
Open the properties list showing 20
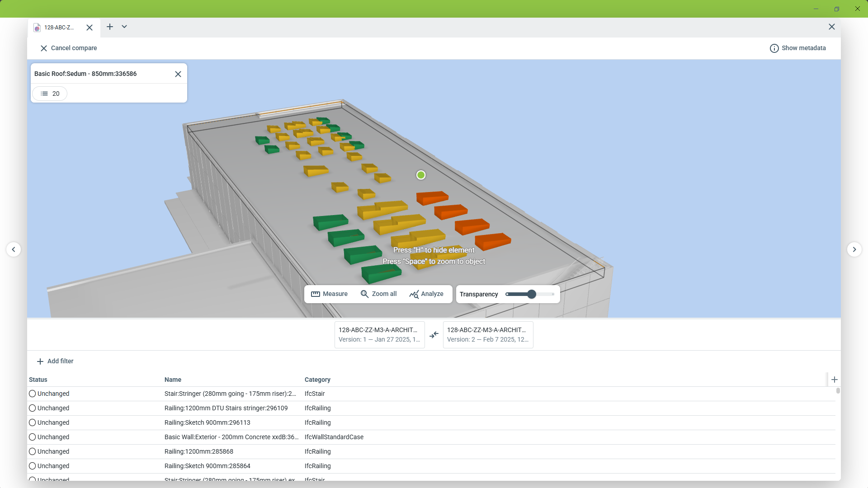click(50, 94)
